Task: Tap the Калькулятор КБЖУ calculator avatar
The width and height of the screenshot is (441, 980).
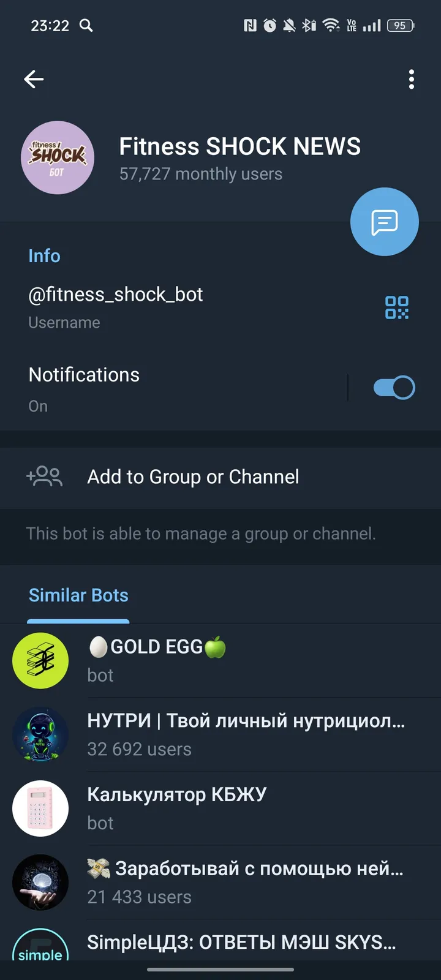Action: pos(40,809)
